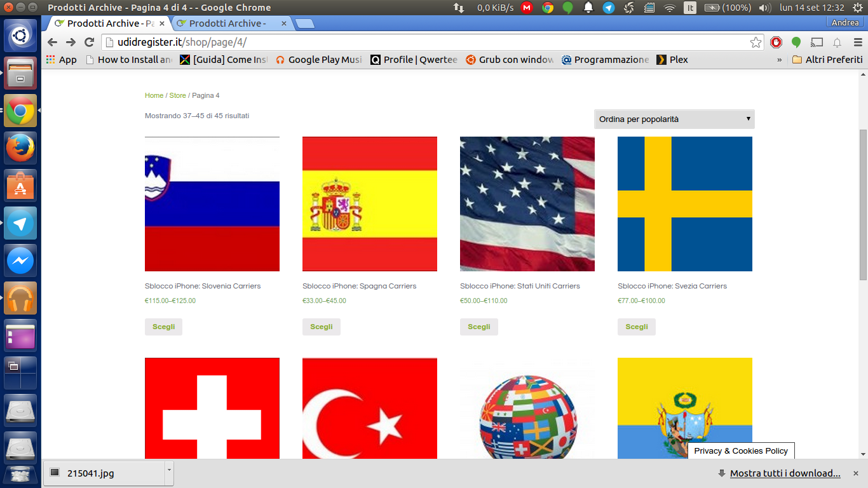Close the first Prodotti Archive tab
The height and width of the screenshot is (488, 868).
coord(163,24)
